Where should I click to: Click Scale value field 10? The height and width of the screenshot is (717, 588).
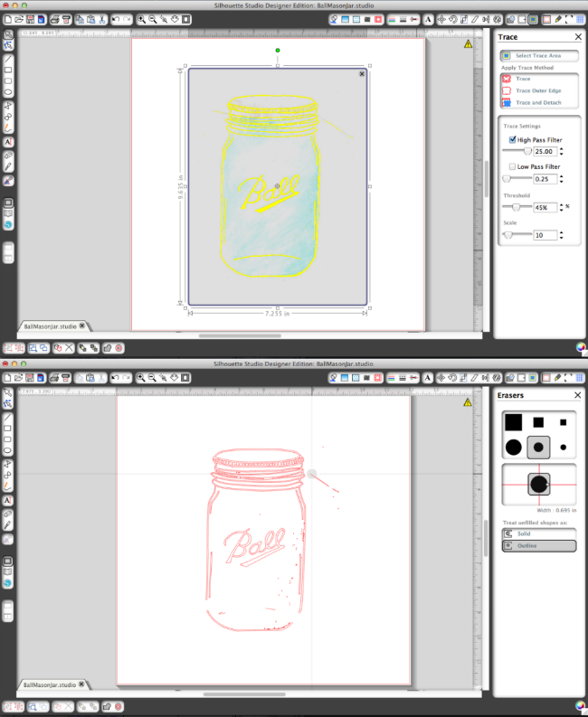[545, 235]
